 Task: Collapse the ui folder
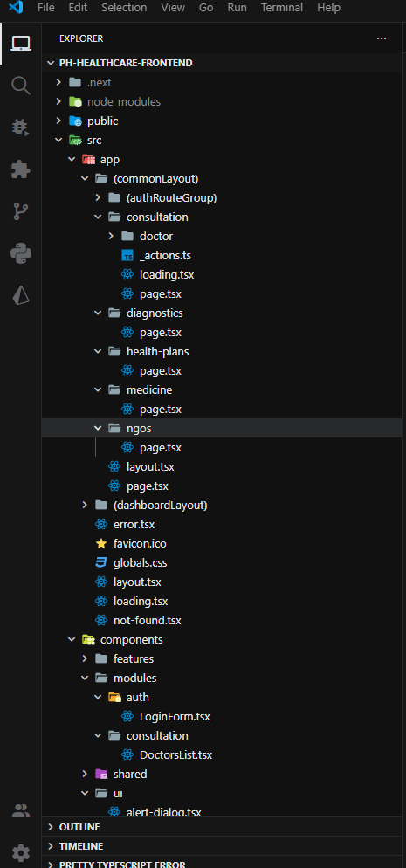tap(85, 793)
